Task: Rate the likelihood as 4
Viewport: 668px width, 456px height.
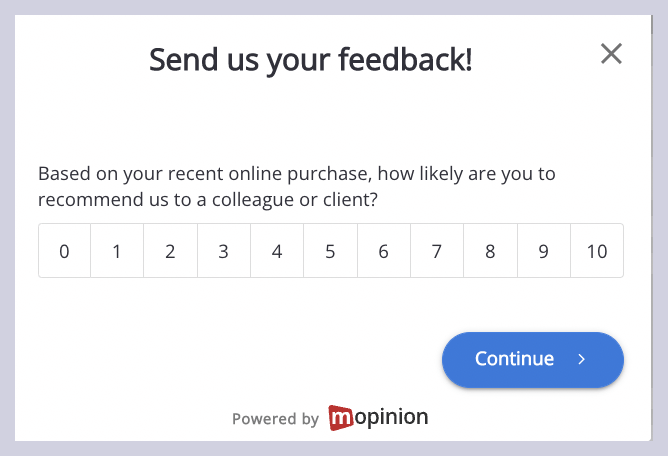Action: (277, 251)
